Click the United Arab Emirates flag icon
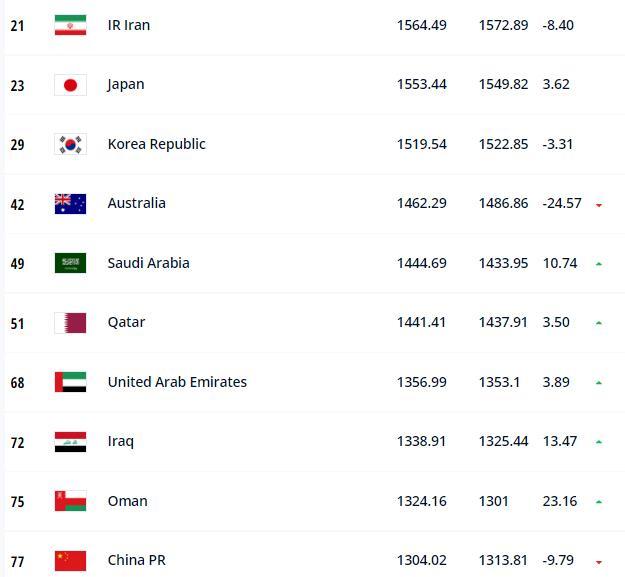Screen dimensions: 625x577 coord(70,382)
